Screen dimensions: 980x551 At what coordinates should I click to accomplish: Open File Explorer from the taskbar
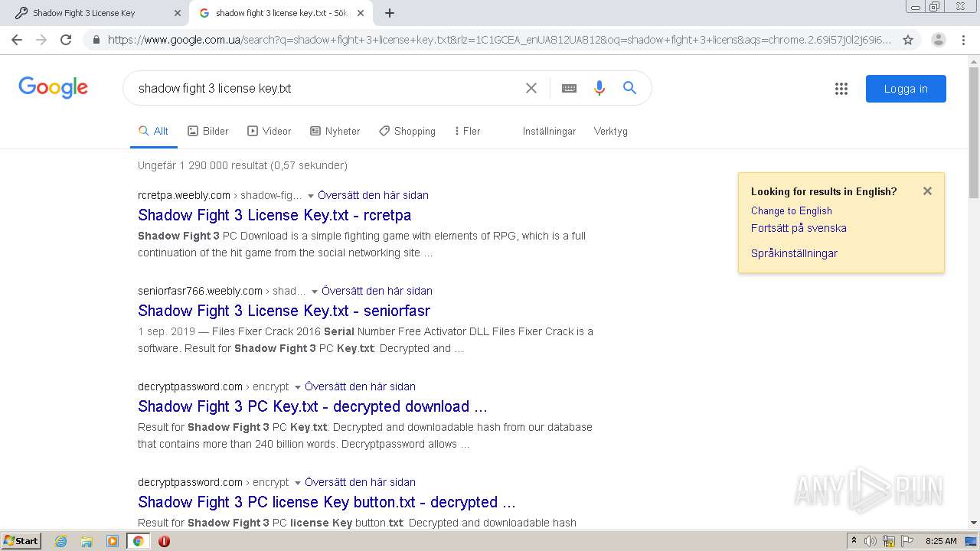point(87,541)
